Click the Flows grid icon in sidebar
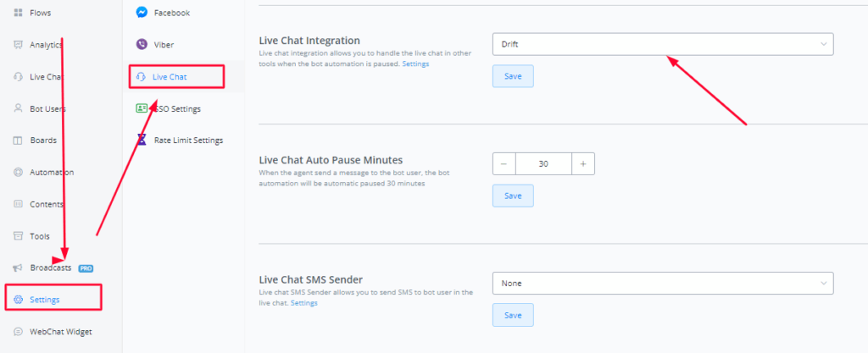This screenshot has height=353, width=868. click(19, 13)
